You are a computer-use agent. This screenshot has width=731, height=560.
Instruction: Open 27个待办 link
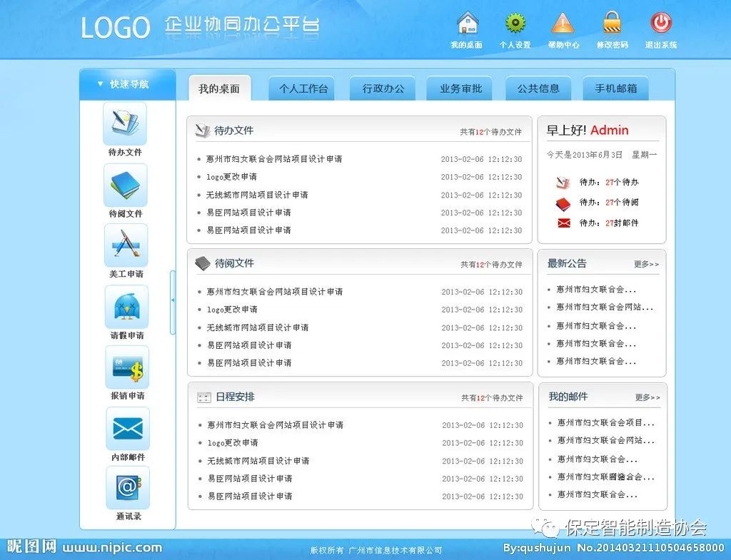[622, 182]
